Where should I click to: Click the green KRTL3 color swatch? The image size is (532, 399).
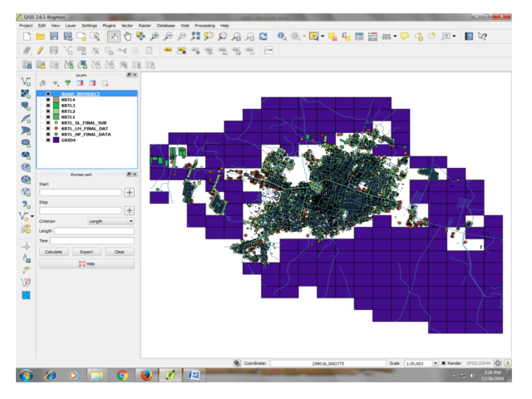56,106
